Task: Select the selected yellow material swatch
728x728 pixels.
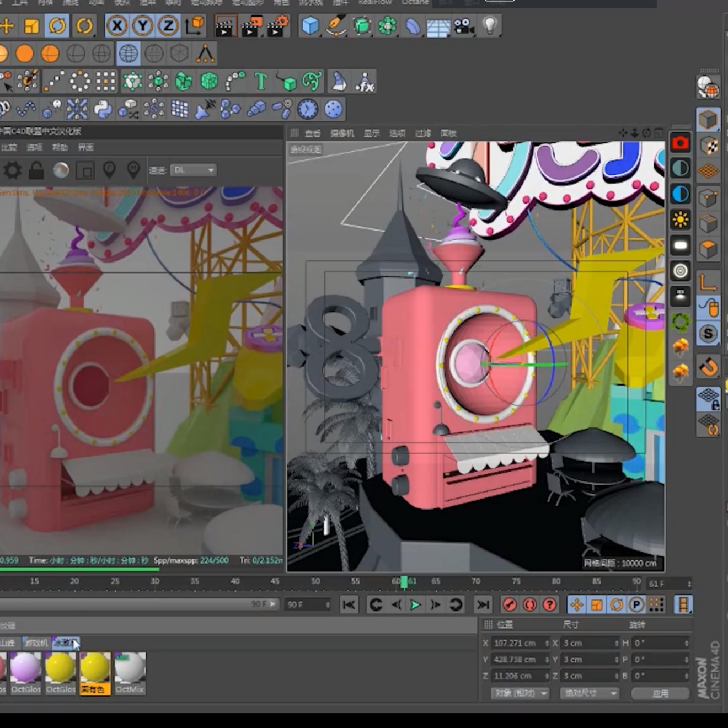Action: [x=95, y=673]
